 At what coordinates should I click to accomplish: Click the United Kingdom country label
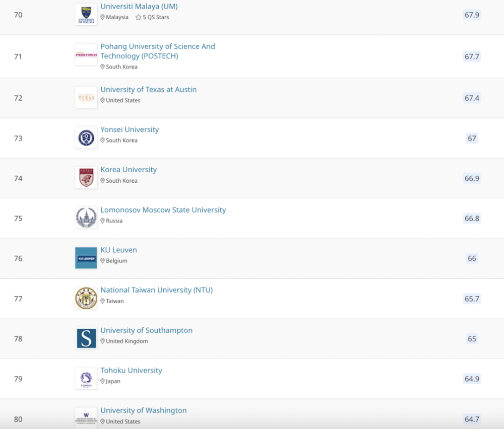127,341
